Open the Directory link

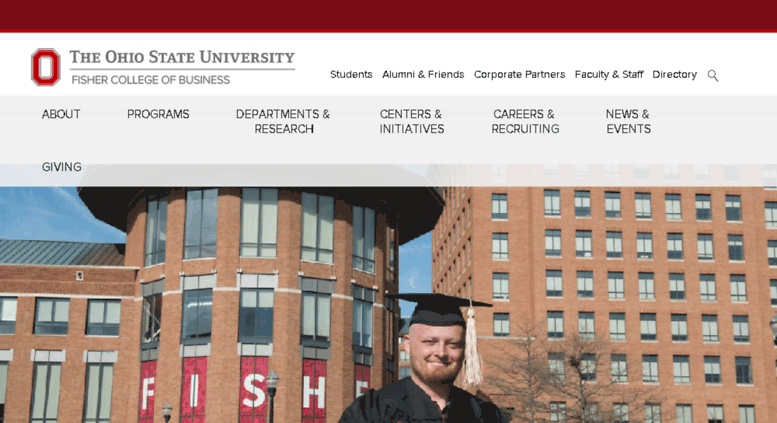click(x=674, y=74)
